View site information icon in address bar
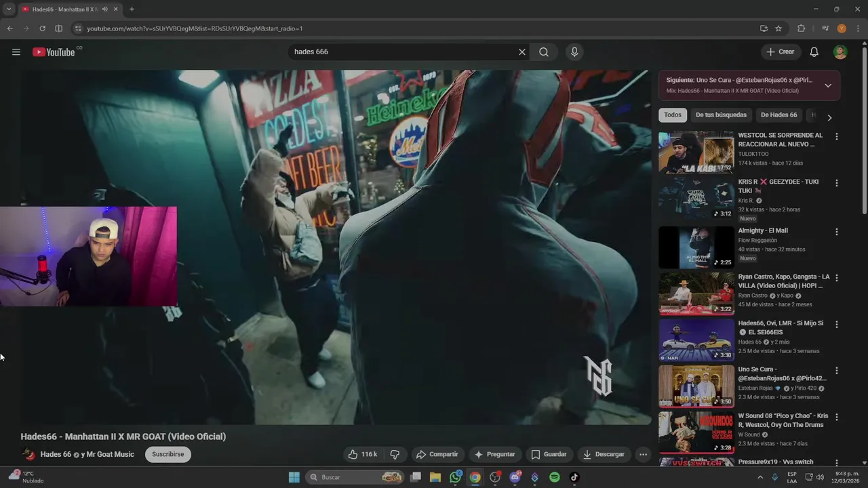Image resolution: width=868 pixels, height=488 pixels. click(77, 28)
